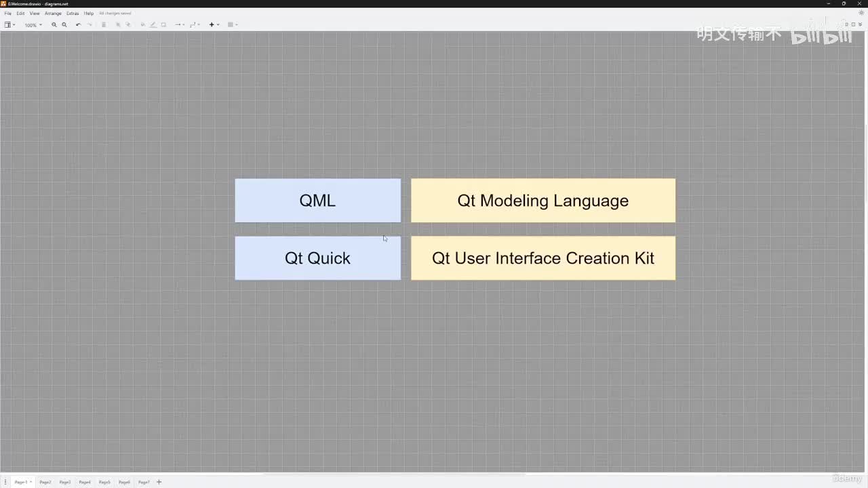
Task: Toggle the light/dark appearance sun icon
Action: coord(862,13)
